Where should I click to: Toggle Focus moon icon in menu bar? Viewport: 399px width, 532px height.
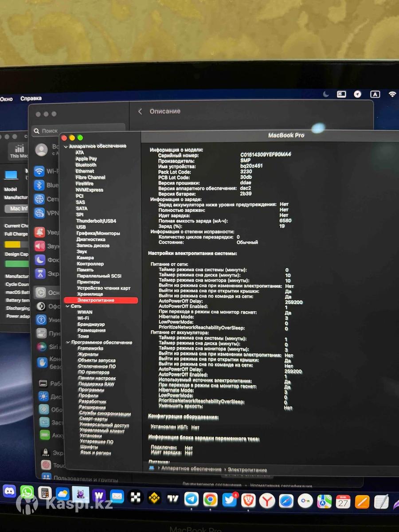[326, 94]
